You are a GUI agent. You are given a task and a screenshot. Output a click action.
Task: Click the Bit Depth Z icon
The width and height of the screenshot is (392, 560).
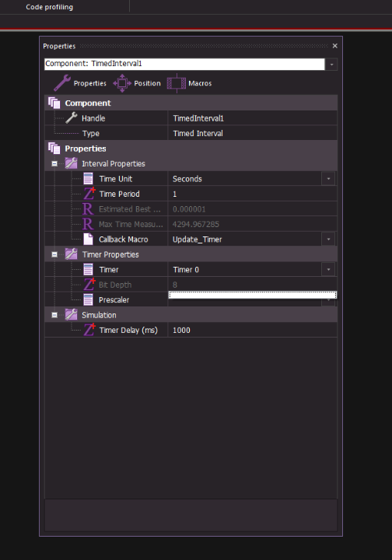click(x=89, y=285)
